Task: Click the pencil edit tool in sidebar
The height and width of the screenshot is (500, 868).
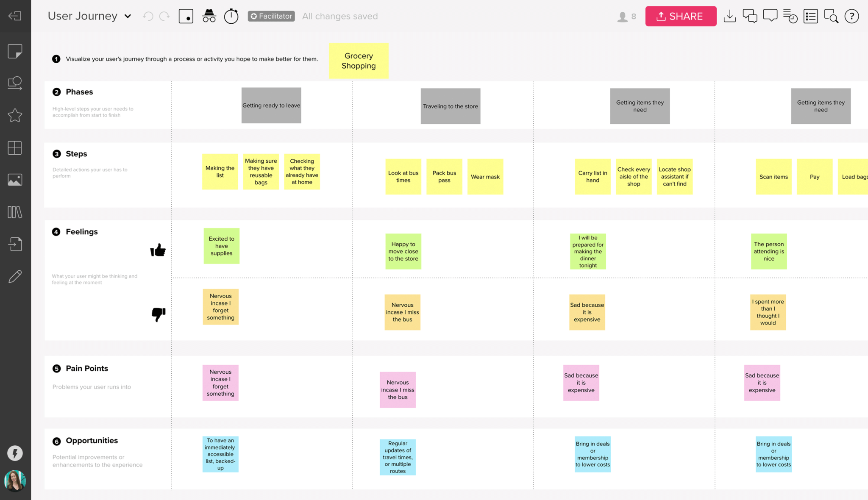Action: 16,276
